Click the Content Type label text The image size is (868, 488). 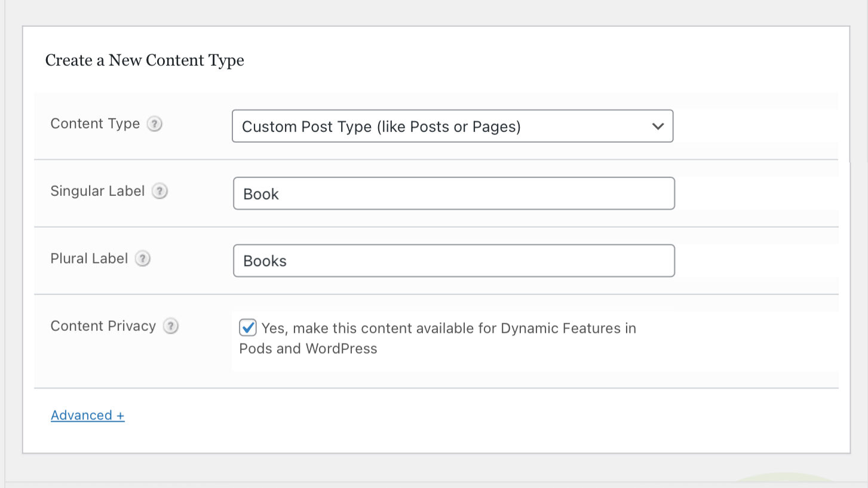point(95,124)
